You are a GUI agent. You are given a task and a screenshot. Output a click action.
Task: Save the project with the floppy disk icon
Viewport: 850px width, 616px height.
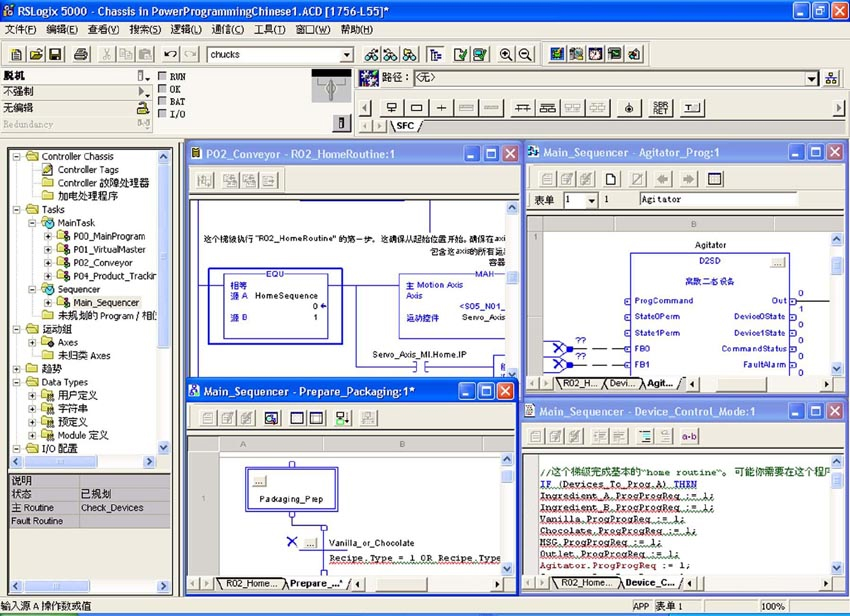coord(55,54)
